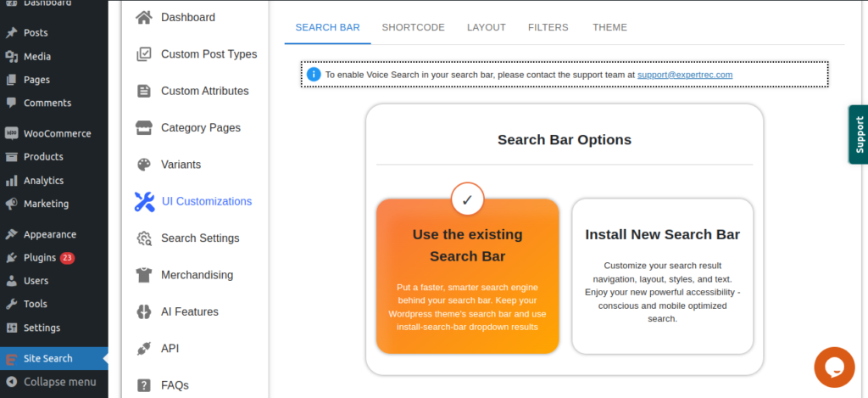Click the blue info icon in notice
This screenshot has width=868, height=398.
click(x=314, y=75)
